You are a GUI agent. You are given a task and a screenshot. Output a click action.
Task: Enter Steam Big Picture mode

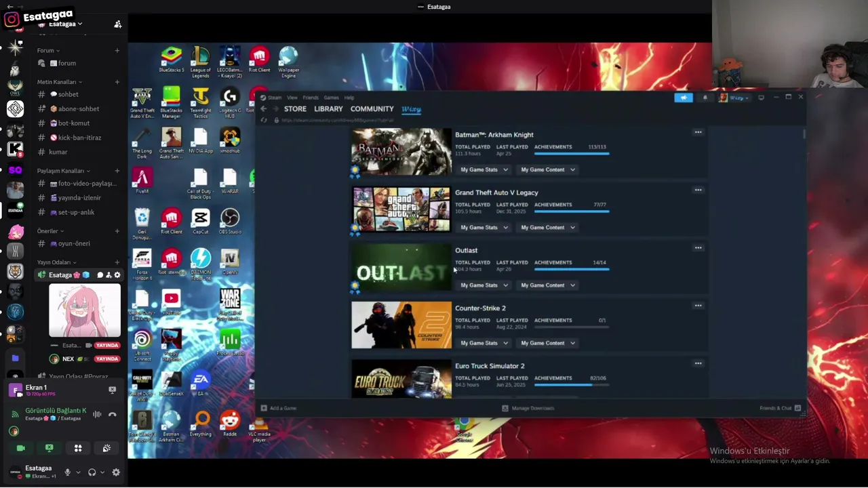[761, 98]
